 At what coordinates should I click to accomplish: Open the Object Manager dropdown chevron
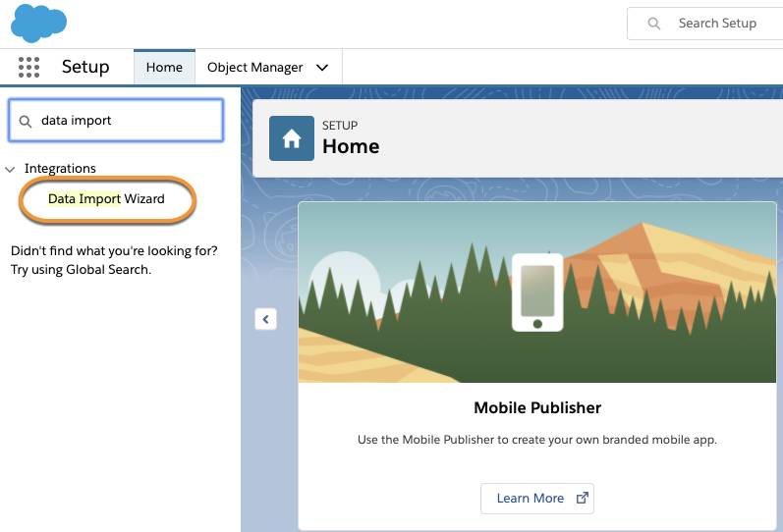(322, 68)
